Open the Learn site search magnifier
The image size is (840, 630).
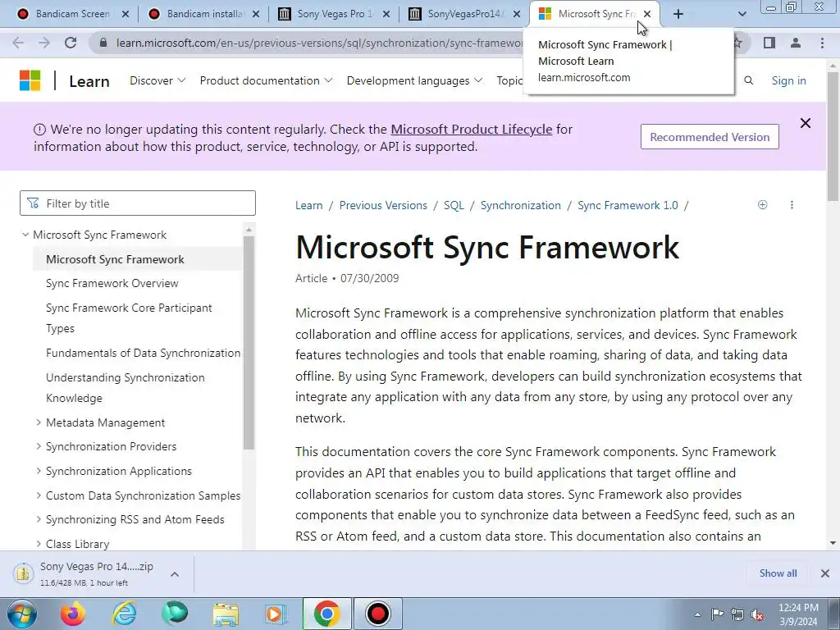(748, 80)
